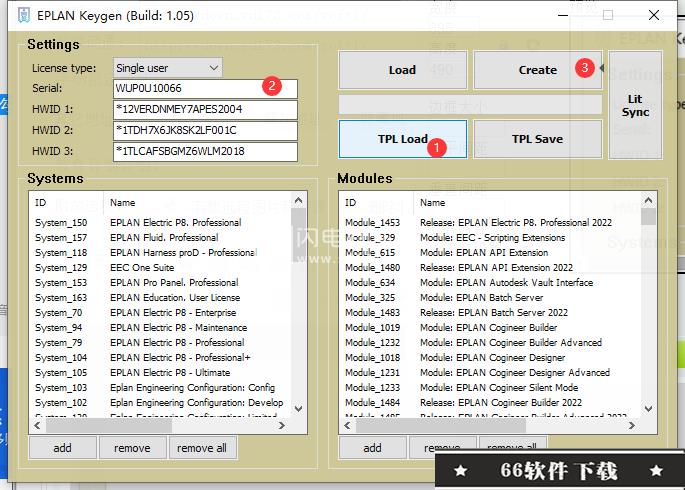Select Module_1232 Cogineer Builder Advanced row
The height and width of the screenshot is (490, 685).
pos(491,343)
